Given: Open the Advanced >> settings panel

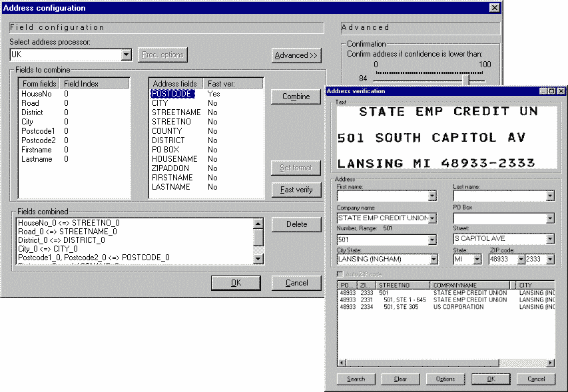Looking at the screenshot, I should 296,55.
